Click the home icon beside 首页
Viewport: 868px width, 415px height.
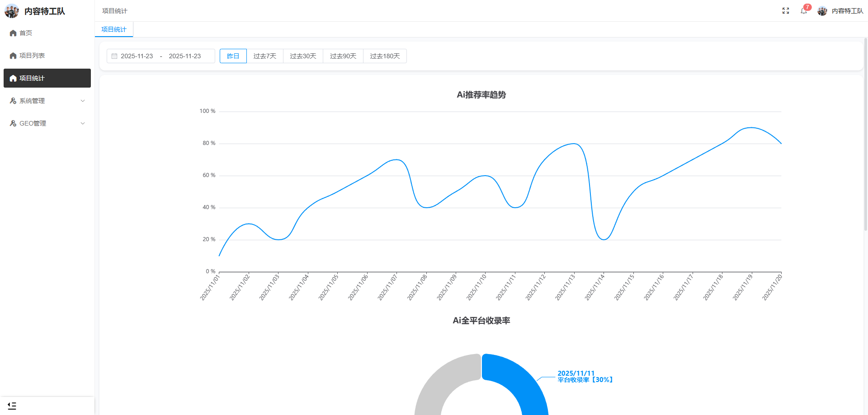(x=13, y=33)
